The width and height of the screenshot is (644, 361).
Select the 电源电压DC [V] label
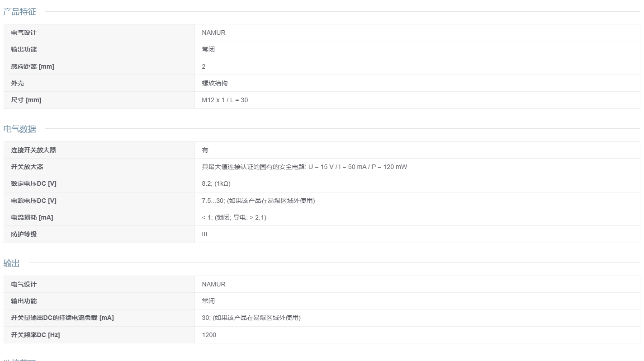[x=33, y=201]
